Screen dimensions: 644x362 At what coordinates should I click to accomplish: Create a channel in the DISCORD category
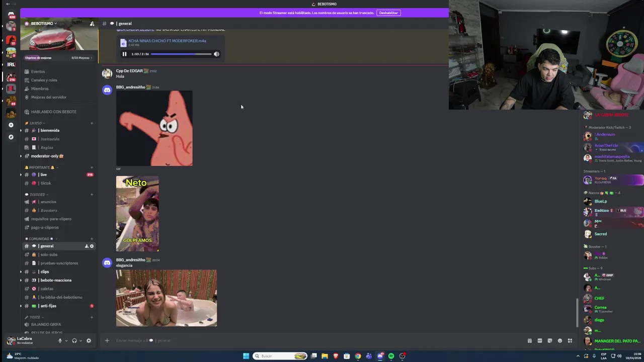pos(92,195)
